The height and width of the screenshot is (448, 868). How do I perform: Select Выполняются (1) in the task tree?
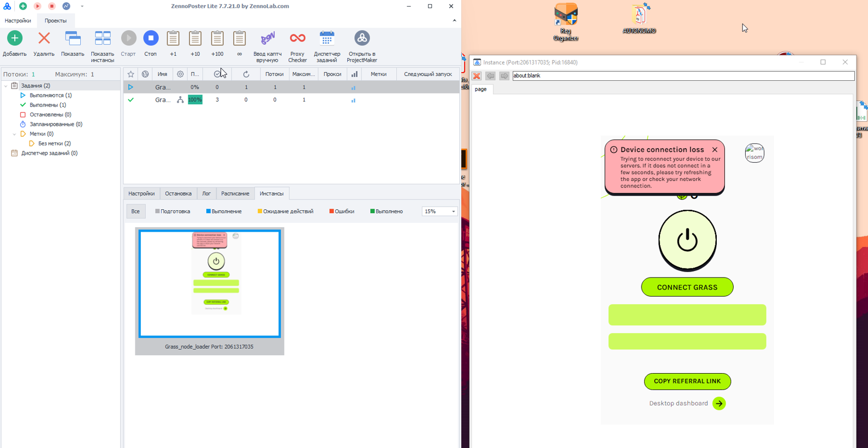(51, 96)
